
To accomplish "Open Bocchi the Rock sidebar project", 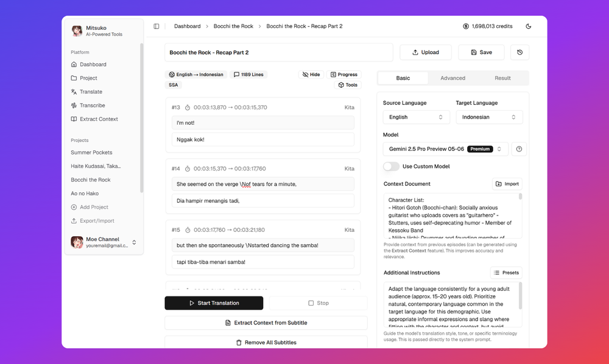I will point(91,180).
